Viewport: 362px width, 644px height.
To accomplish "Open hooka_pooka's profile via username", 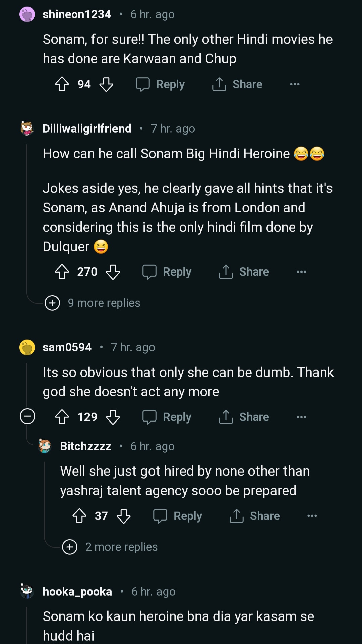I will (77, 592).
